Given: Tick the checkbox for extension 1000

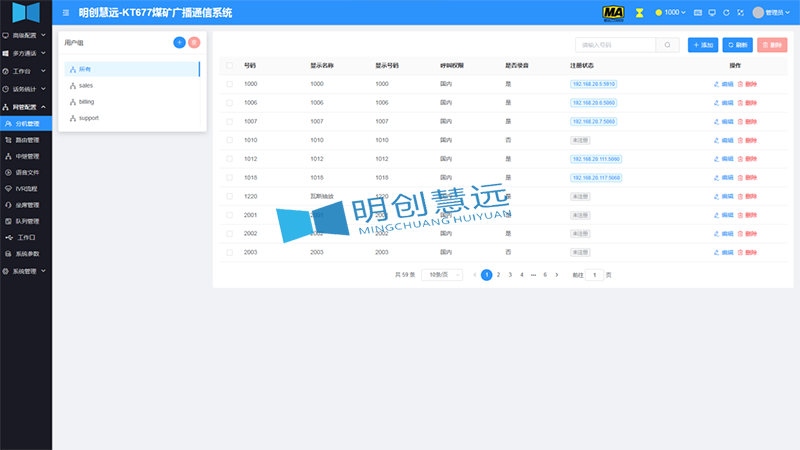Looking at the screenshot, I should tap(229, 84).
